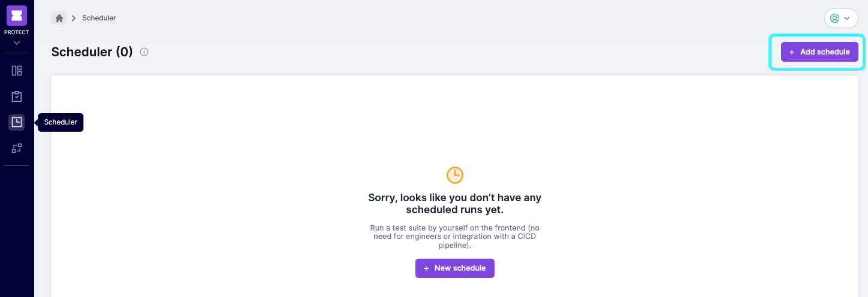Expand the chevron beside the user avatar

tap(847, 19)
